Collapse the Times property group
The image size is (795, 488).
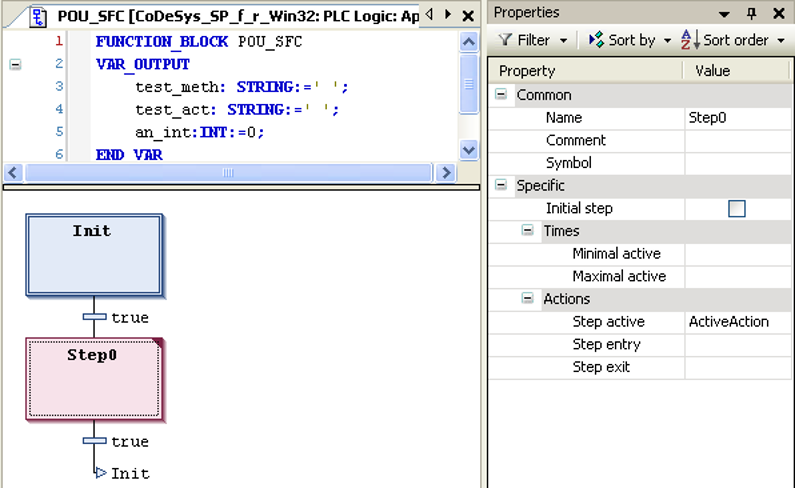coord(527,231)
